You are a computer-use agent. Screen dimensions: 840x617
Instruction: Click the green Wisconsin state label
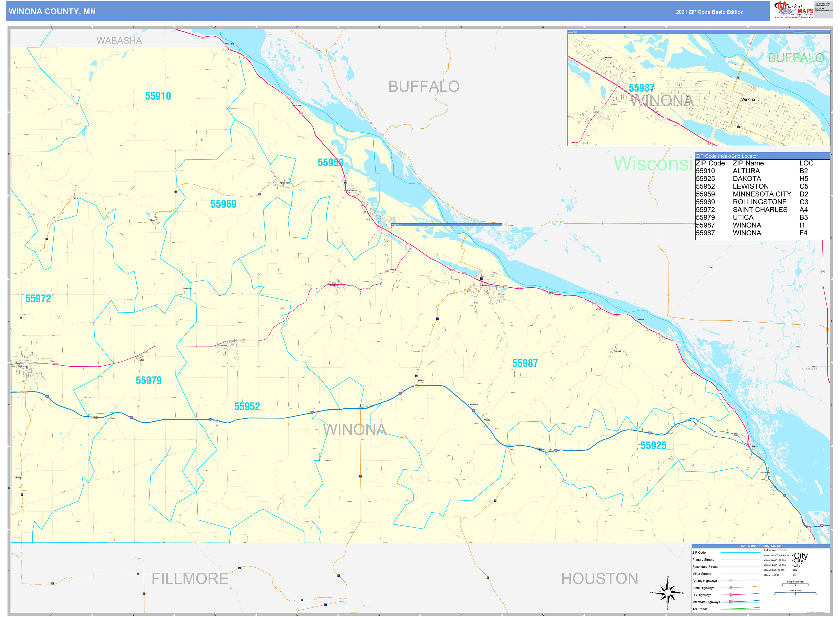(653, 163)
